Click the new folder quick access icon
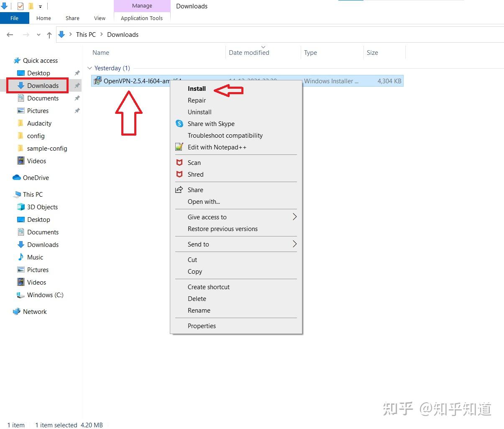Image resolution: width=504 pixels, height=429 pixels. click(x=31, y=6)
